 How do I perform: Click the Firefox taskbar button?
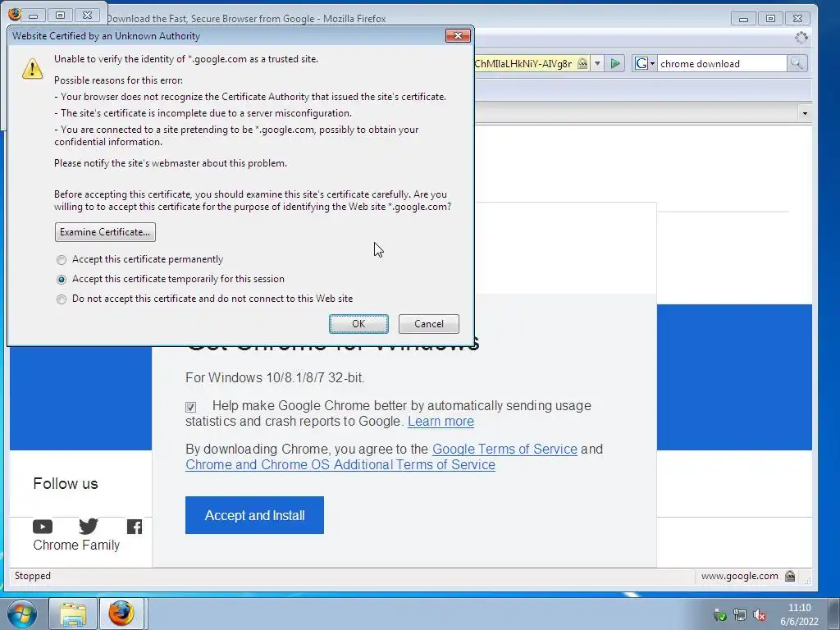pyautogui.click(x=121, y=614)
